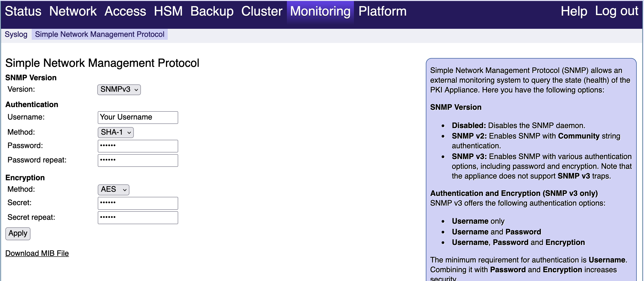This screenshot has width=644, height=281.
Task: Open the Cluster tab
Action: coord(262,11)
